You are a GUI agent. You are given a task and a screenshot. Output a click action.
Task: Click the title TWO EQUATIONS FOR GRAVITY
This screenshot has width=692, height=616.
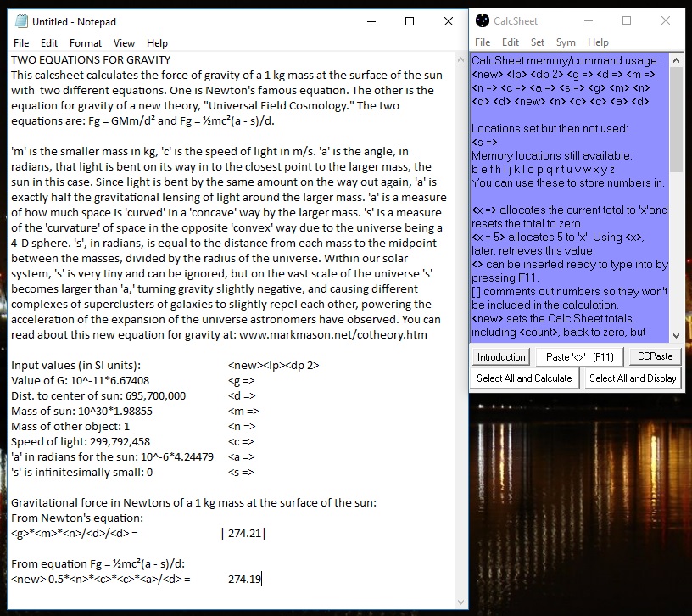(x=91, y=60)
